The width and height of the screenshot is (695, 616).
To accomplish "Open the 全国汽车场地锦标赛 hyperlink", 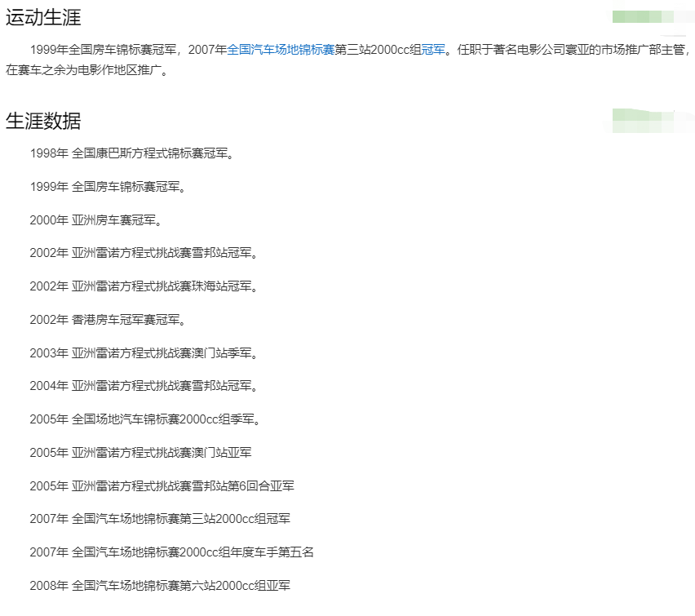I will point(281,50).
